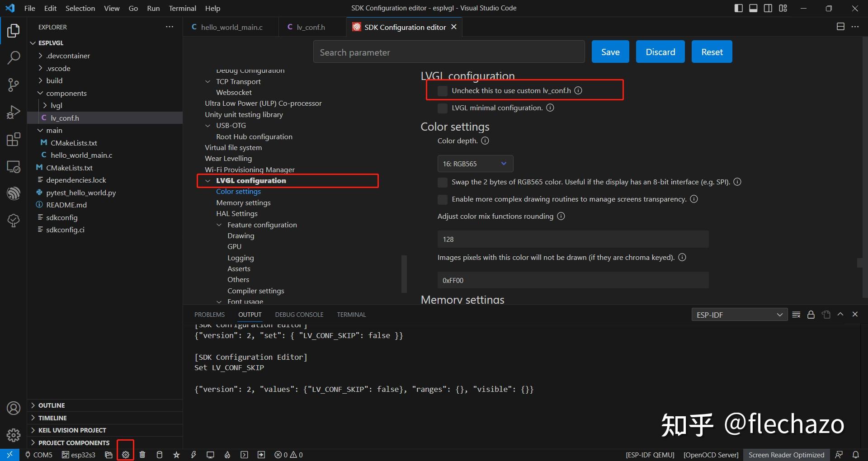868x461 pixels.
Task: Click the Reset button
Action: [x=712, y=52]
